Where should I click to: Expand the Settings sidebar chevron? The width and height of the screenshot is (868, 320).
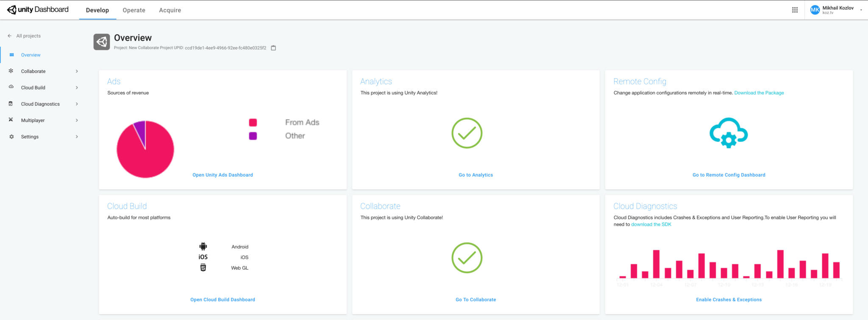77,137
